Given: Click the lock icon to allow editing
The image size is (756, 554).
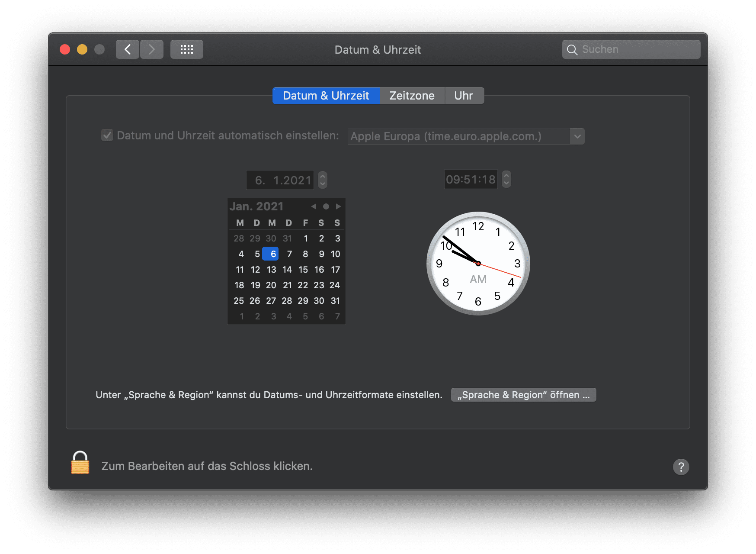Looking at the screenshot, I should click(x=80, y=463).
